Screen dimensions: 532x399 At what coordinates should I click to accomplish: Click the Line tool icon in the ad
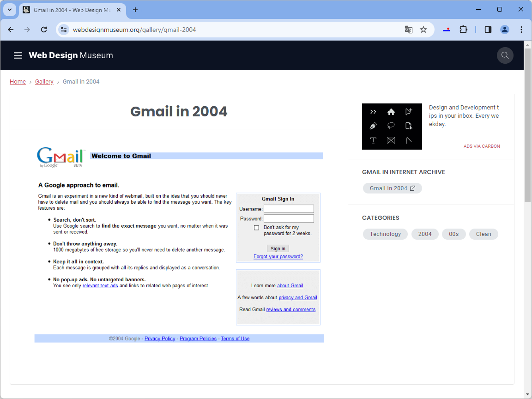click(409, 140)
